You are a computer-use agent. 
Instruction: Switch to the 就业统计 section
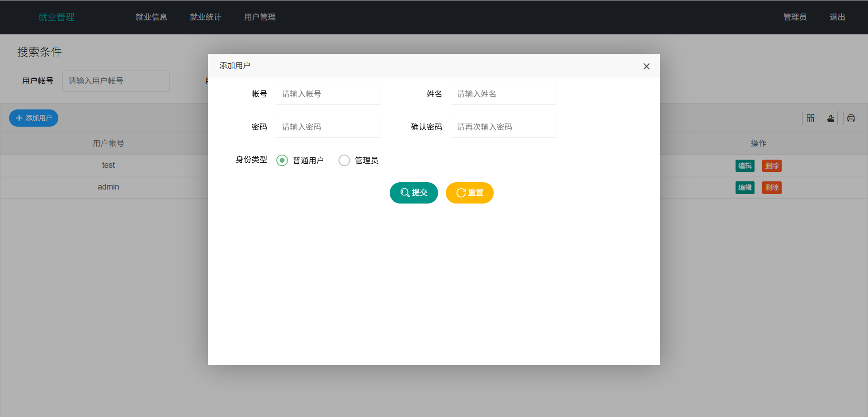tap(206, 17)
